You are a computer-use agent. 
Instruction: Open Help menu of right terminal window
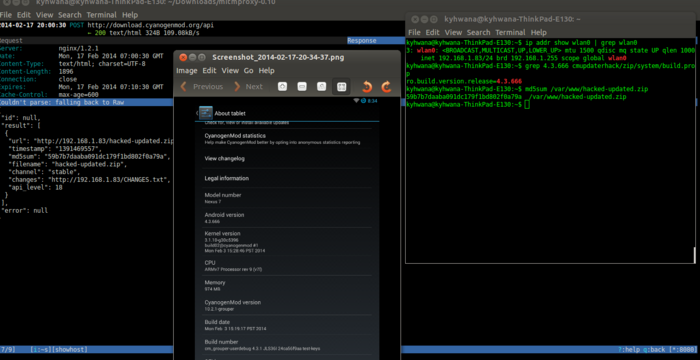[x=538, y=32]
